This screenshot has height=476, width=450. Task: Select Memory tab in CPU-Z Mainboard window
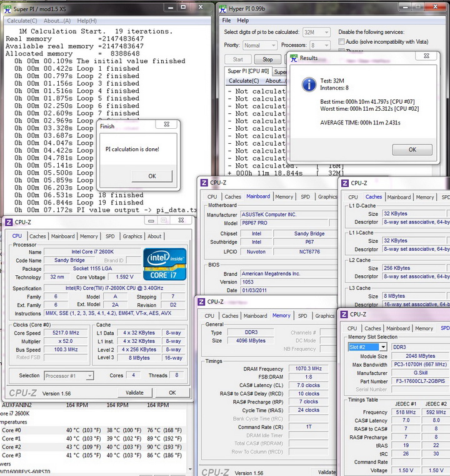(x=284, y=196)
